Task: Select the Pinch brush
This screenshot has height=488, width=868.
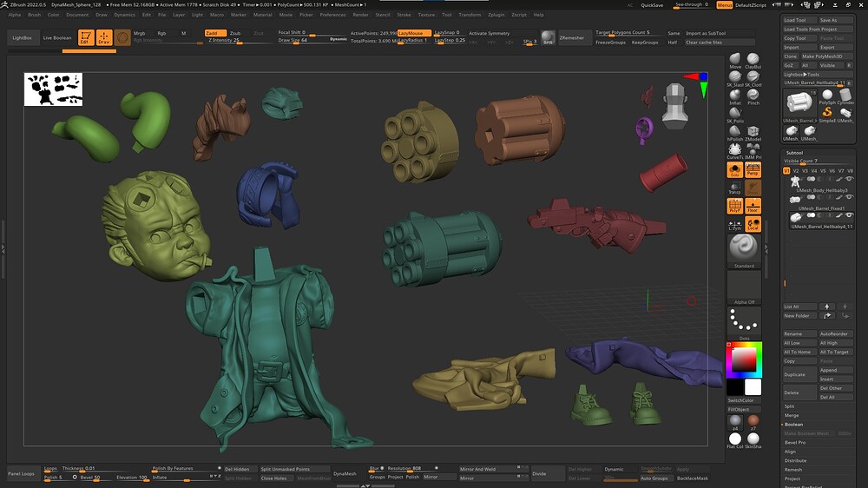Action: click(x=753, y=96)
